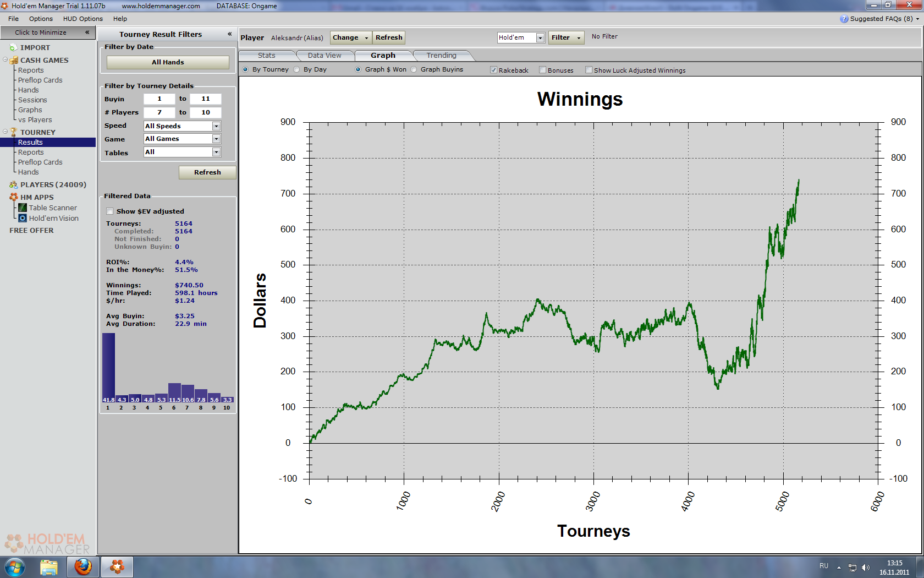Click the Table Scanner app icon
The width and height of the screenshot is (924, 578).
coord(23,208)
